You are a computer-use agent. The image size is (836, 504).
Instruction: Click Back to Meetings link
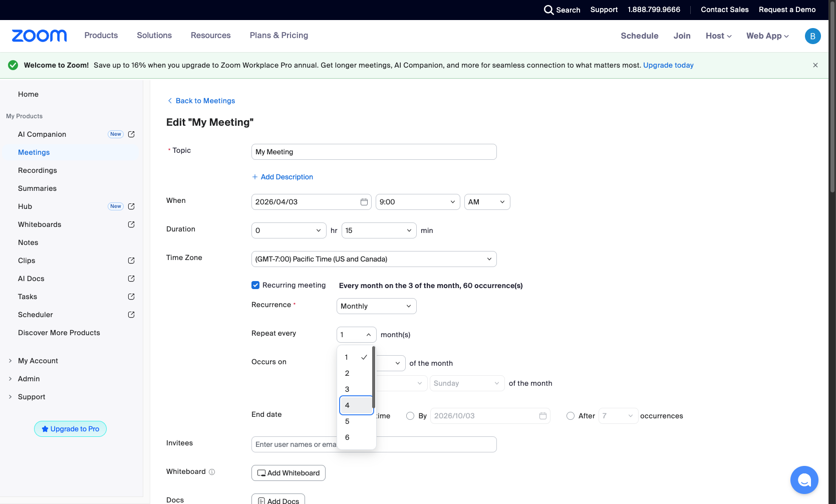coord(201,101)
